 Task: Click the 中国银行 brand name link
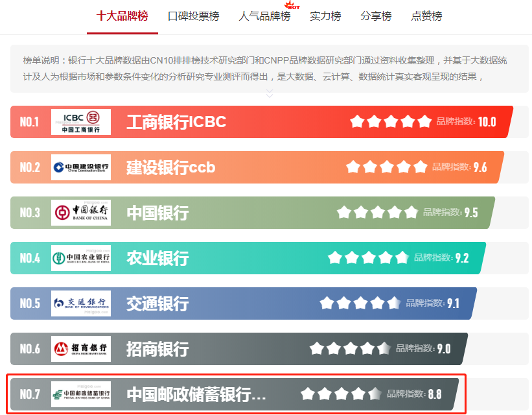tap(157, 213)
